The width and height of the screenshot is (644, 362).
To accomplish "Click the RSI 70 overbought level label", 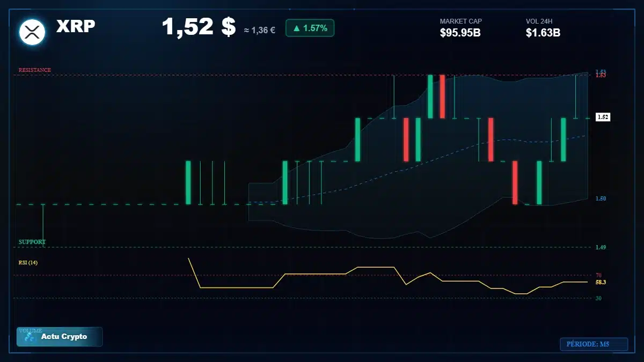I will 598,275.
